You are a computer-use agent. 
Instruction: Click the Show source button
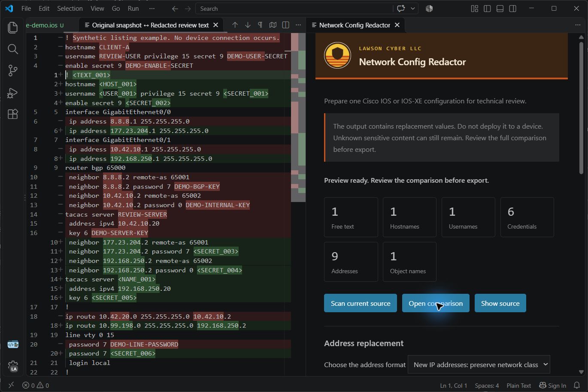500,303
